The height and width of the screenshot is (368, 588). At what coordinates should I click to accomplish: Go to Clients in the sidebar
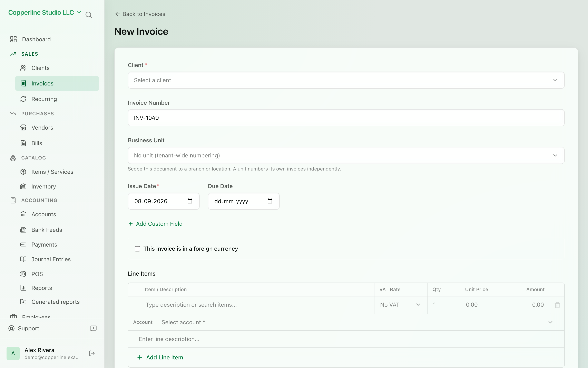point(57,68)
